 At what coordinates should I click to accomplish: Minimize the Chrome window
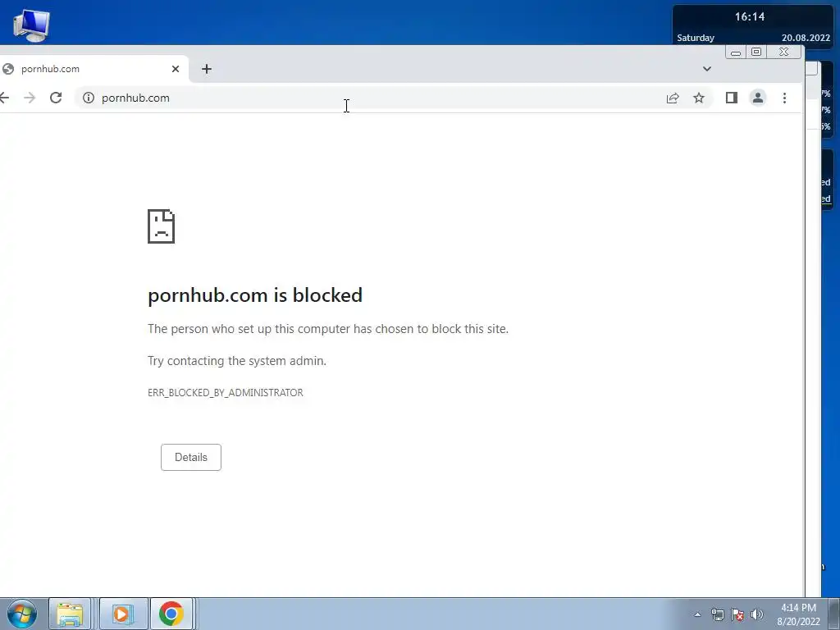point(736,52)
